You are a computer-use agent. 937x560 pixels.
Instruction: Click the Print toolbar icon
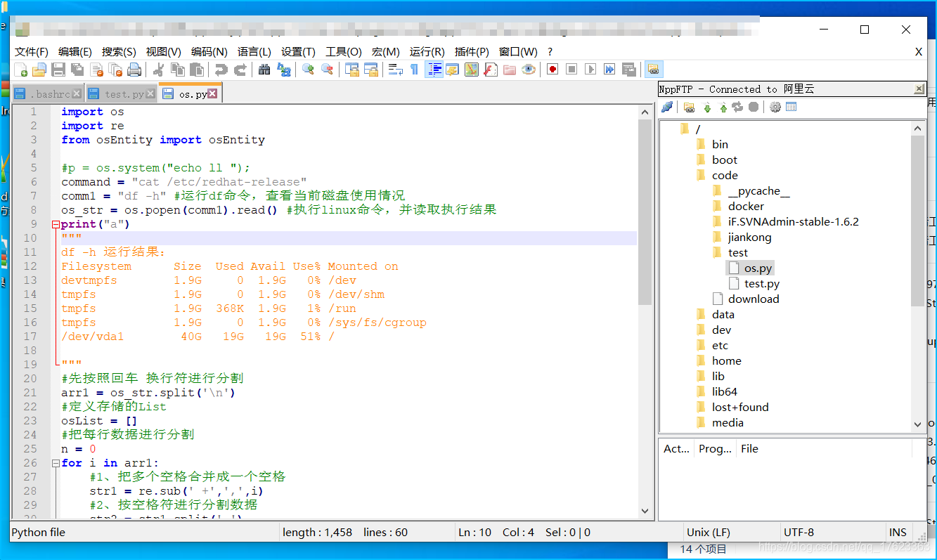(134, 70)
